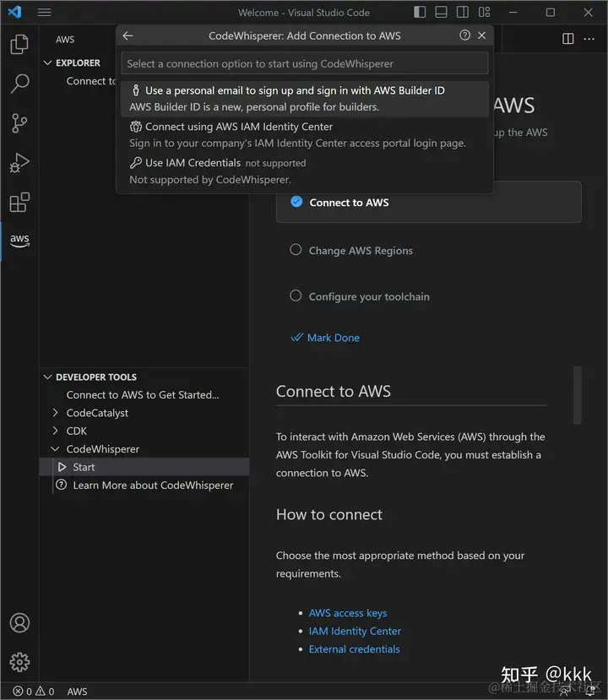608x700 pixels.
Task: Open Learn More about CodeWhisperer
Action: coord(153,486)
